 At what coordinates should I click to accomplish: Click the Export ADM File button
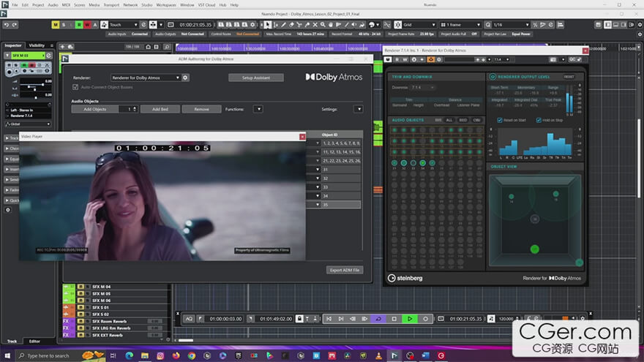pyautogui.click(x=345, y=270)
